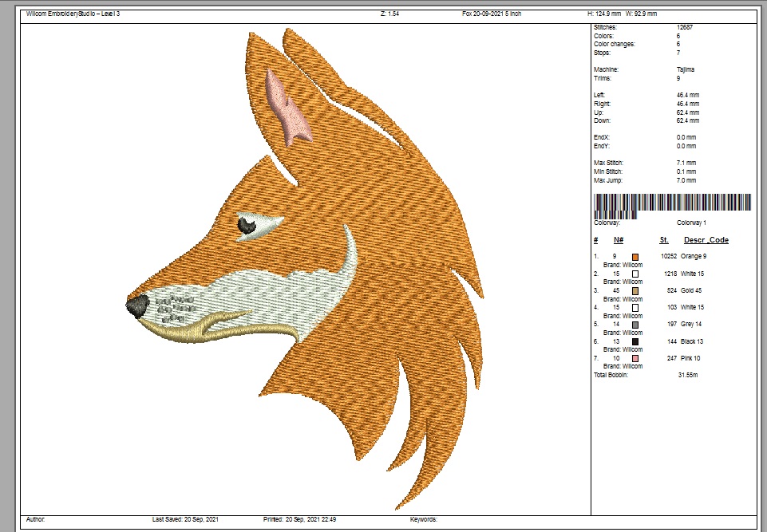Click the N# column header
The width and height of the screenshot is (767, 532).
(x=618, y=240)
